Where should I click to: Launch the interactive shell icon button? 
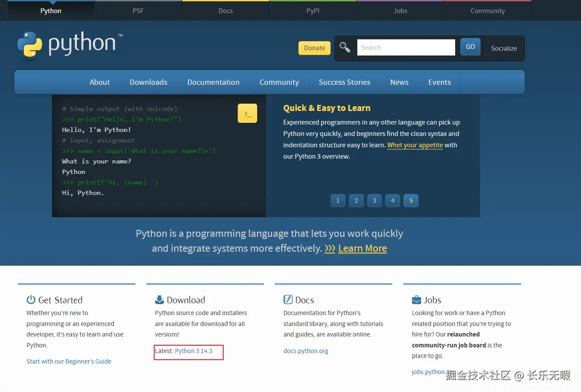[x=247, y=113]
